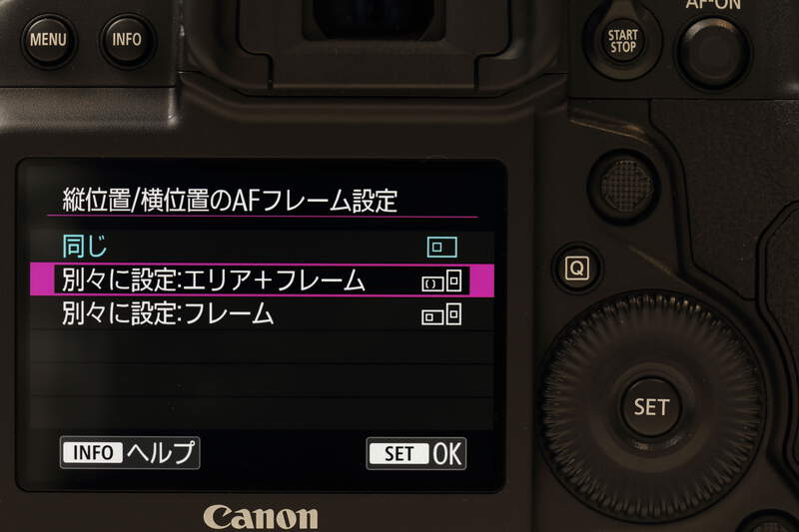Confirm with the on-screen SET OK

415,453
